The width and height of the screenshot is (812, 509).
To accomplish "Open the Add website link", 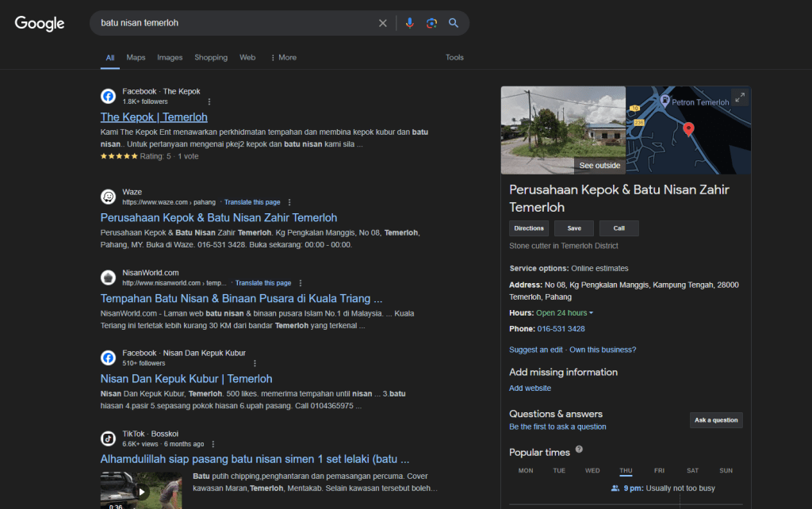I will click(x=530, y=388).
